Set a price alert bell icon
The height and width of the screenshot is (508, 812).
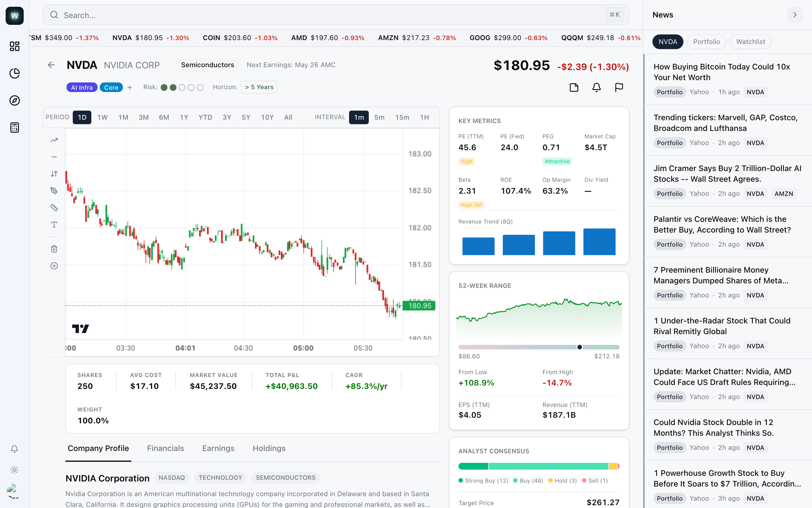tap(596, 87)
